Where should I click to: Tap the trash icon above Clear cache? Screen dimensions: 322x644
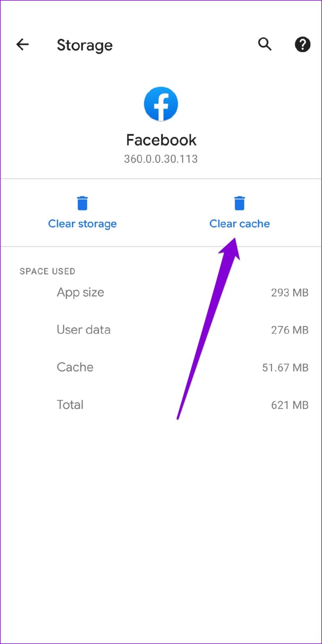click(240, 203)
